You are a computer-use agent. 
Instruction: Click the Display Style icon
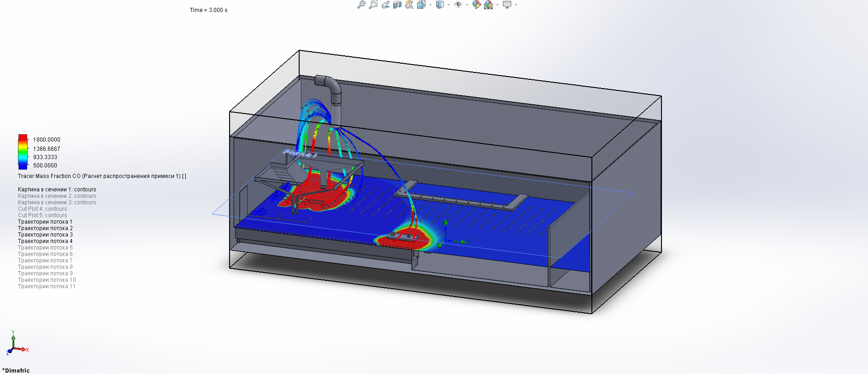440,5
